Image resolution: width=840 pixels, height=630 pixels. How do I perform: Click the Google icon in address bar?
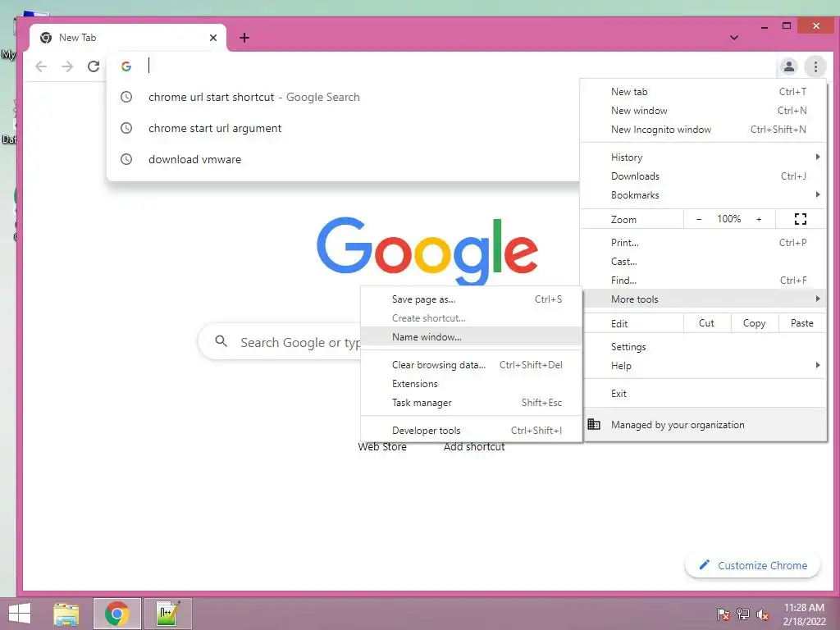point(126,66)
